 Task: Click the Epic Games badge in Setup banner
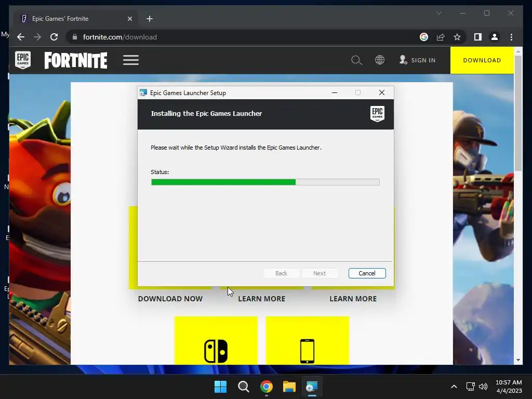[x=377, y=114]
